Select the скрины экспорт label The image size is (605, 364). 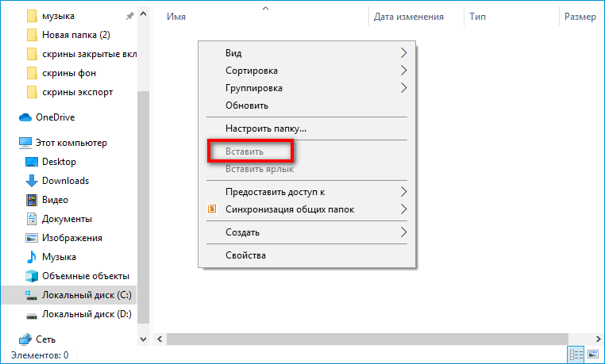tap(78, 93)
